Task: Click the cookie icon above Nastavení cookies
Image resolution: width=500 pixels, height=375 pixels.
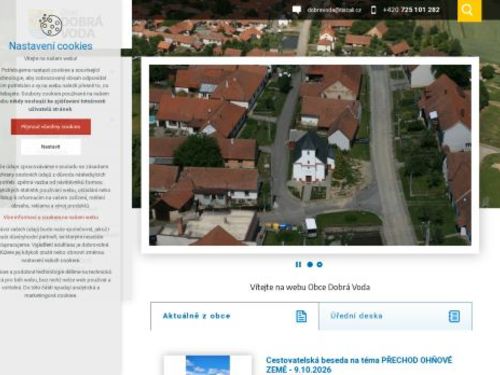Action: (x=51, y=25)
